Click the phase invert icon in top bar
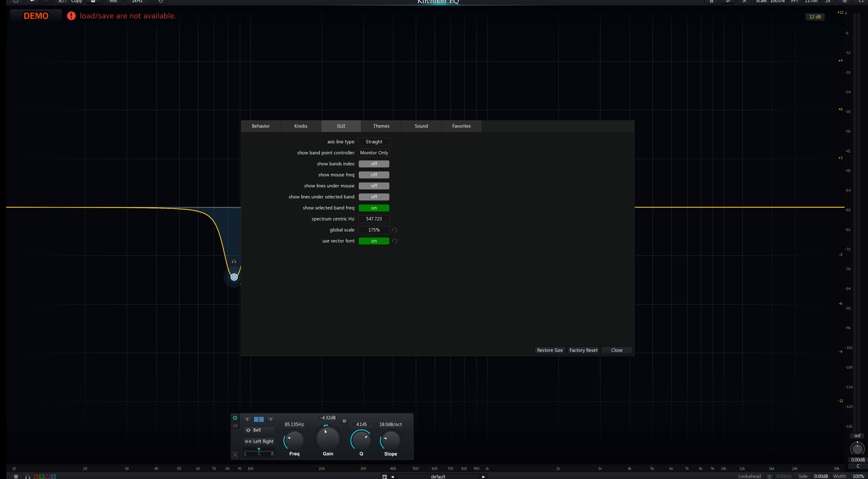 click(x=728, y=1)
